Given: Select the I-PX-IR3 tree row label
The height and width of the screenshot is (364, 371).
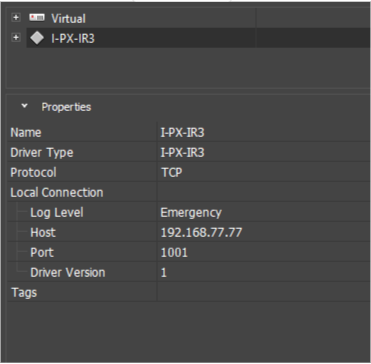Looking at the screenshot, I should pos(73,39).
